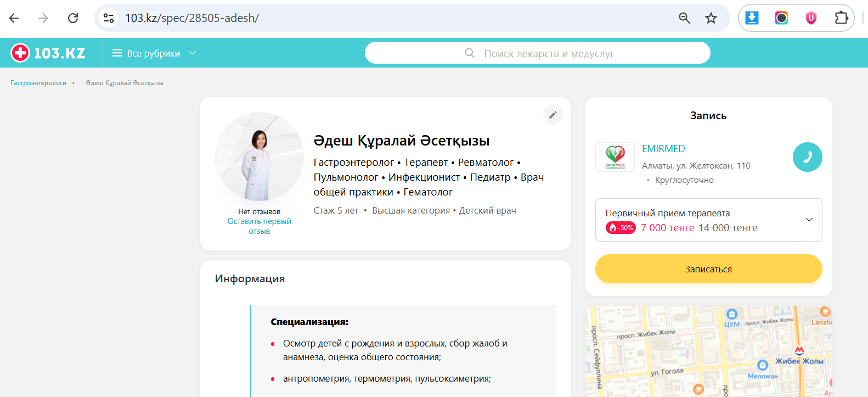868x397 pixels.
Task: Click the Поиск лекарств и медуслуг field
Action: tap(538, 53)
